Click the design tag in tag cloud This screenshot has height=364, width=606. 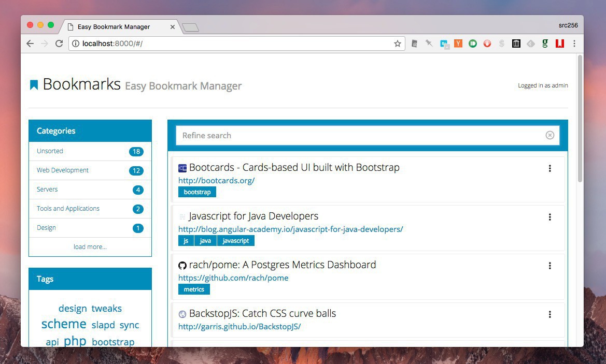click(x=73, y=309)
